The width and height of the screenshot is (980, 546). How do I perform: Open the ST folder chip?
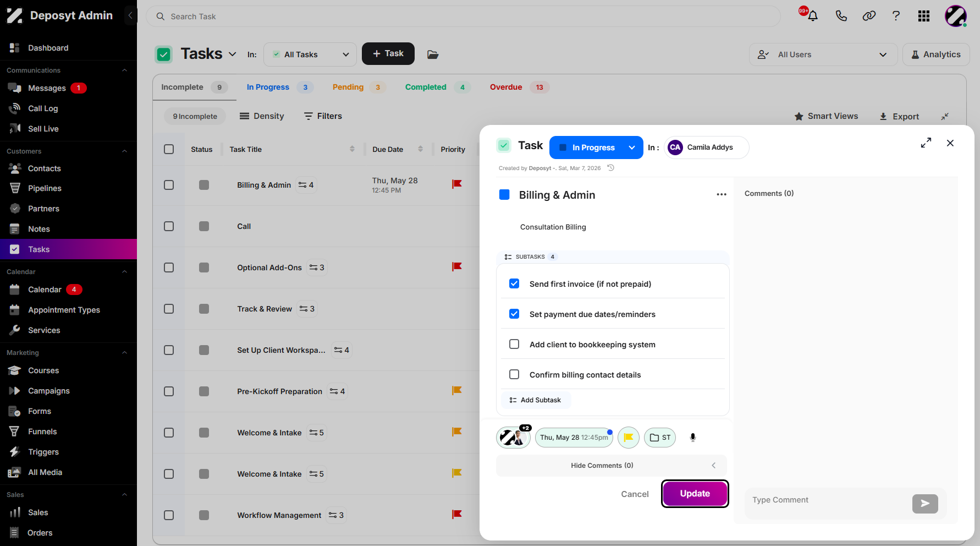click(660, 438)
